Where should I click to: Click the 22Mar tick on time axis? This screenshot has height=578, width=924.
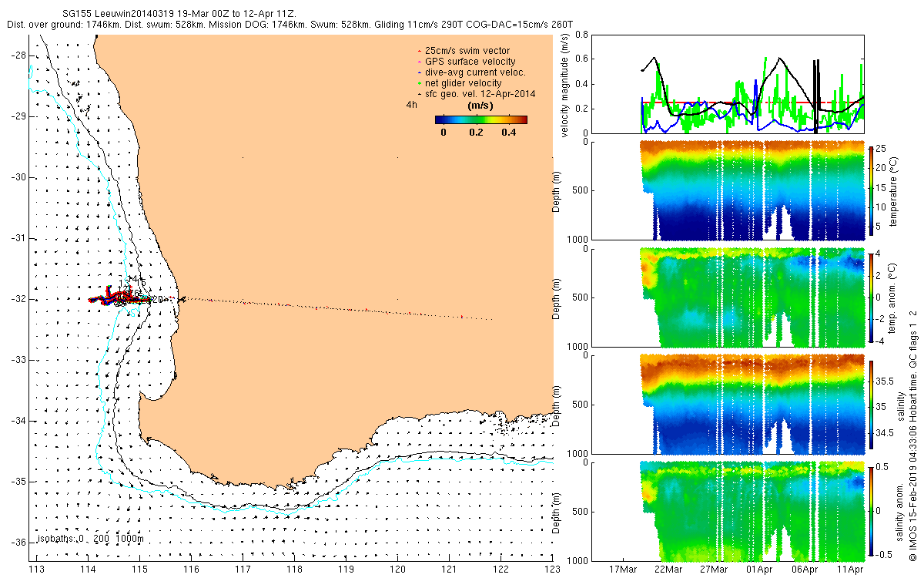[669, 570]
